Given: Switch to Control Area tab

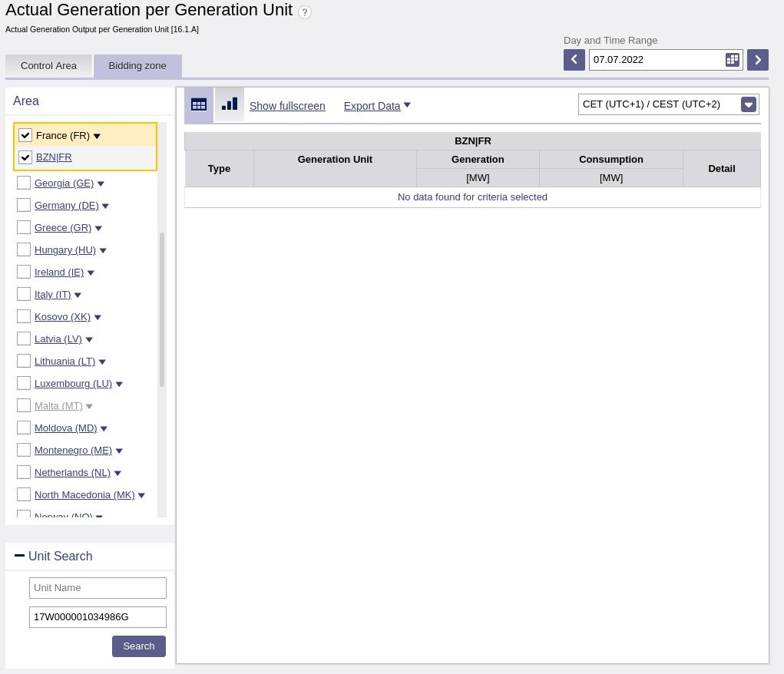Looking at the screenshot, I should pyautogui.click(x=48, y=66).
